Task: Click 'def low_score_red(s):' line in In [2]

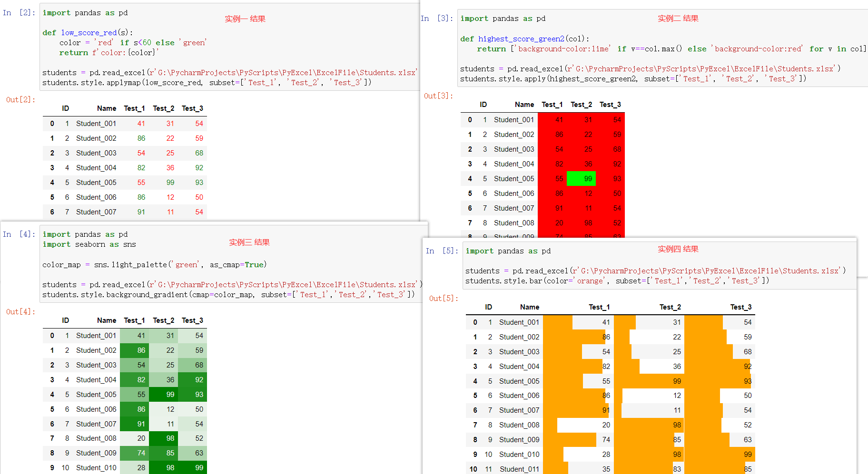Action: tap(88, 33)
